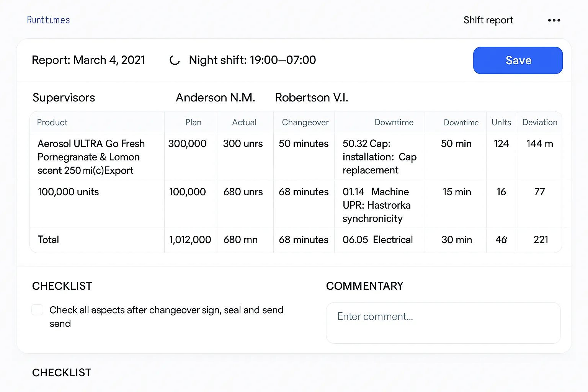Screen dimensions: 588x392
Task: Click the Plan column header
Action: 193,122
